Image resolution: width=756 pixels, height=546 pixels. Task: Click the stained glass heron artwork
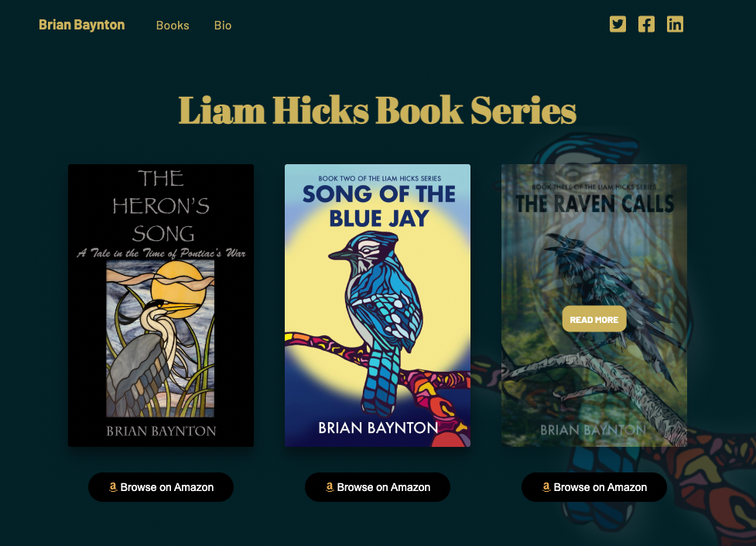[160, 339]
